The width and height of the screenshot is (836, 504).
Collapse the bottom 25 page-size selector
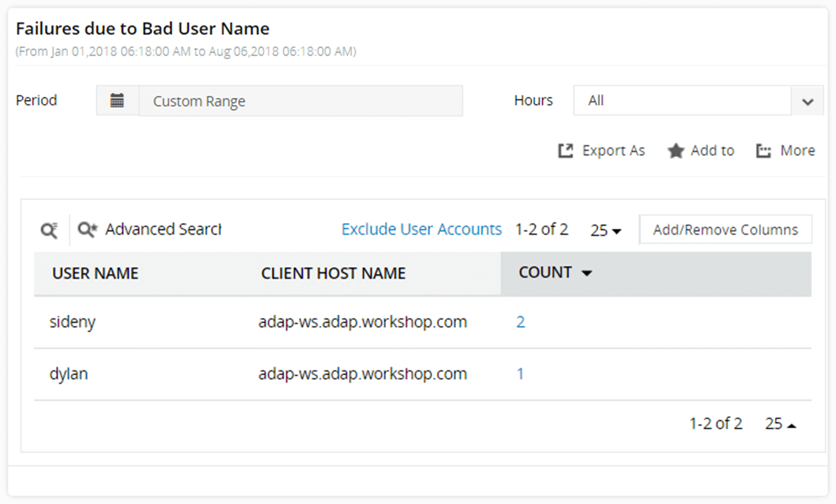780,424
